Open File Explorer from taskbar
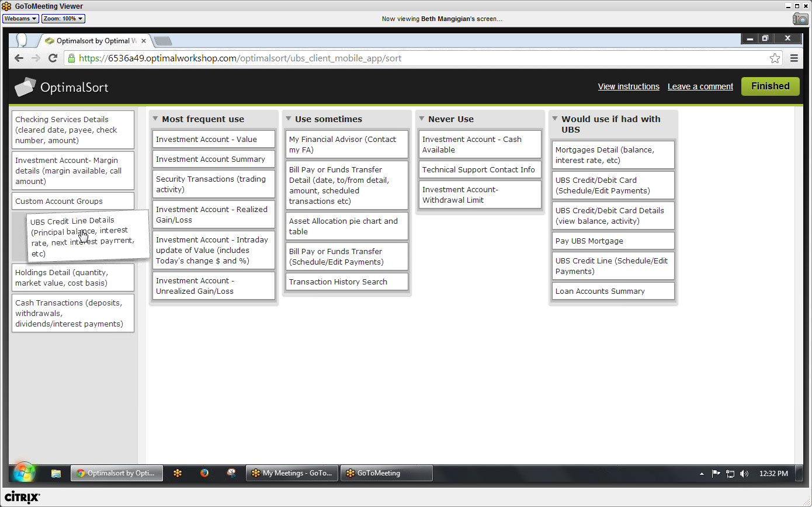The width and height of the screenshot is (812, 507). 56,473
